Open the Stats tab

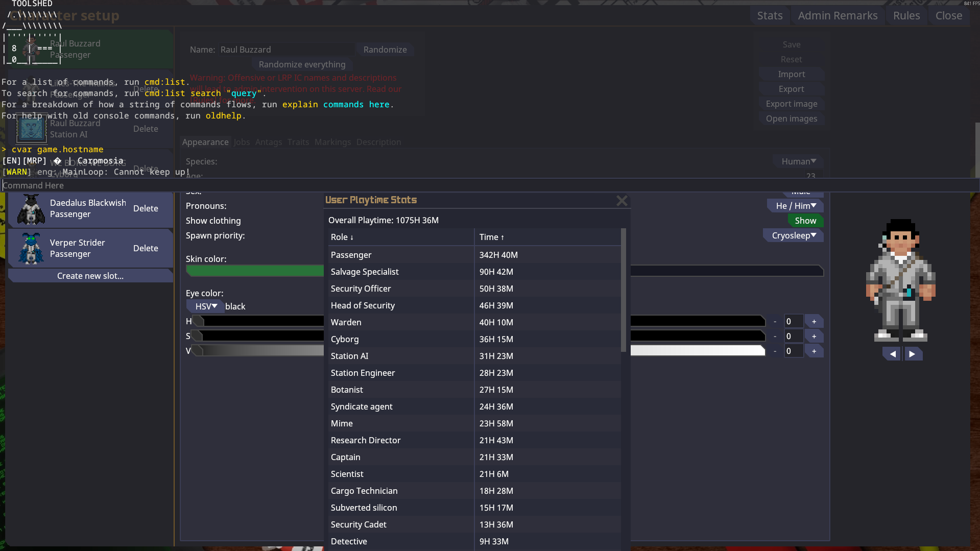[770, 16]
